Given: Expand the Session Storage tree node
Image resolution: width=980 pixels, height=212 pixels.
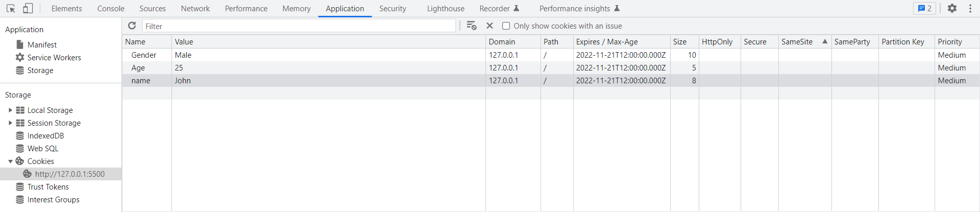Looking at the screenshot, I should [10, 123].
